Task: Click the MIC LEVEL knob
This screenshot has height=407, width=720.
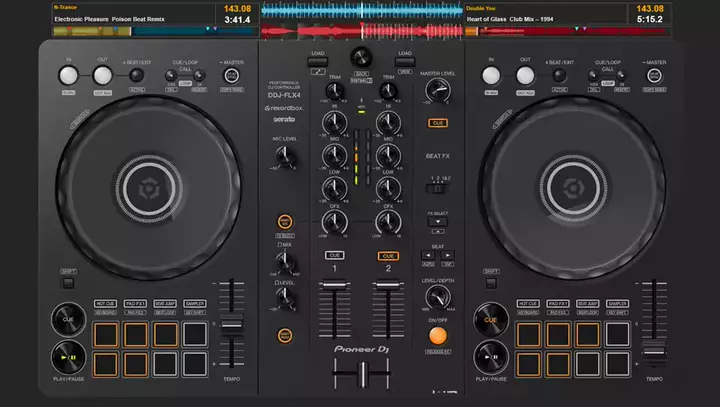Action: 285,157
